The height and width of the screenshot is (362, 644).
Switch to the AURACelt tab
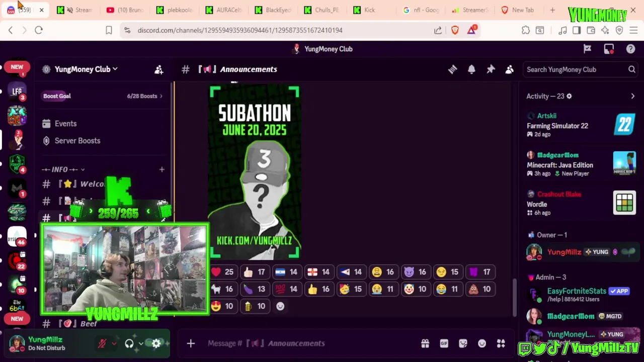224,10
